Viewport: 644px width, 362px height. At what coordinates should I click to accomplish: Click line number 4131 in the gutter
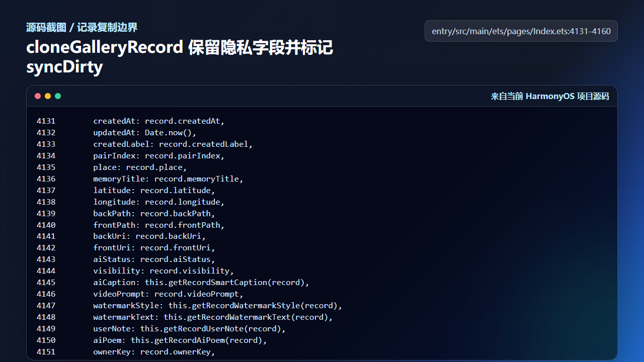tap(46, 121)
